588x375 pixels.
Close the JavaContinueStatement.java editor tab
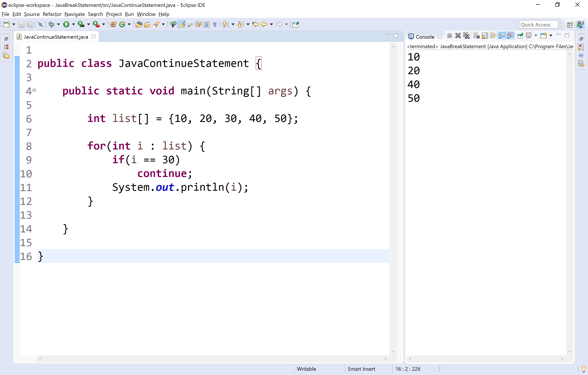[x=94, y=36]
